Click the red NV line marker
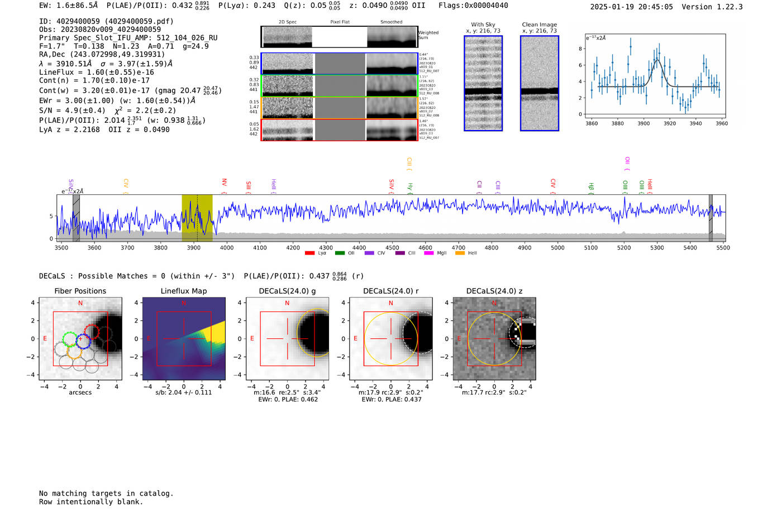Screen dimensions: 782x532 pos(224,186)
